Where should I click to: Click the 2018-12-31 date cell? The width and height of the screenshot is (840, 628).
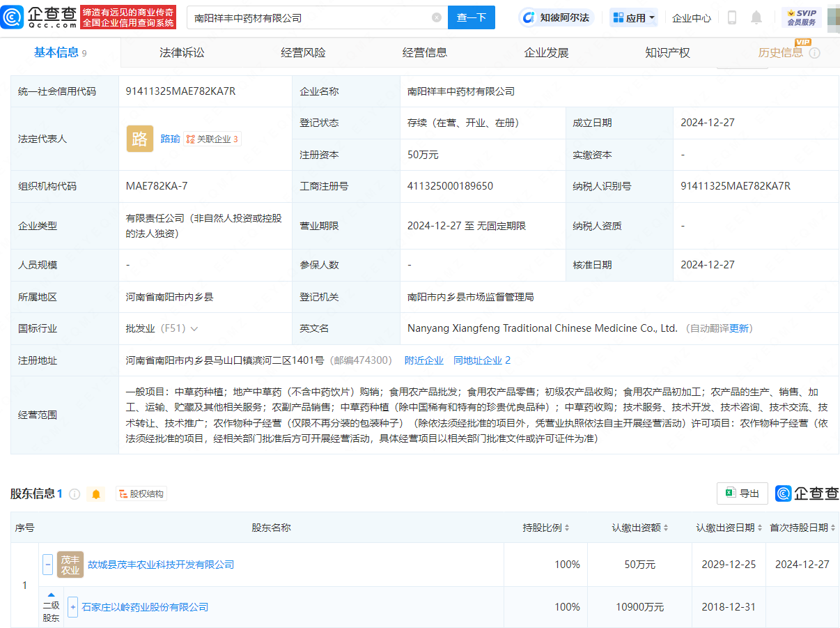tap(729, 607)
